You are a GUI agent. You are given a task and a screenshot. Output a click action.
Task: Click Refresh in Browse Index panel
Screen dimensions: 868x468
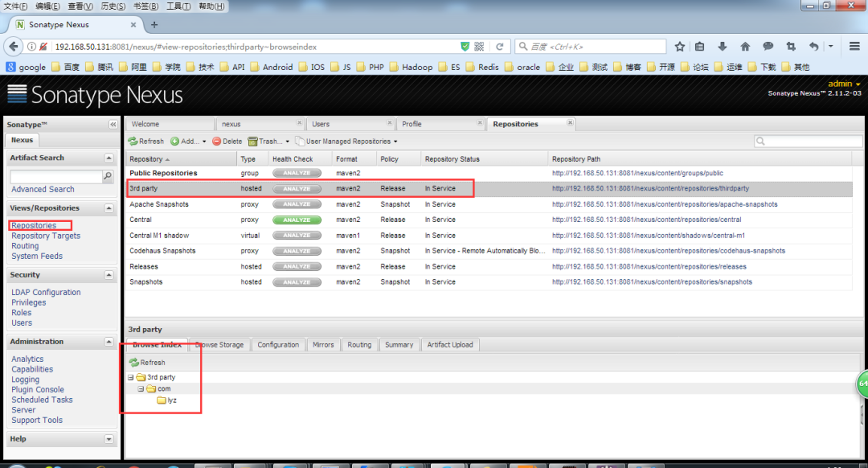[x=147, y=362]
